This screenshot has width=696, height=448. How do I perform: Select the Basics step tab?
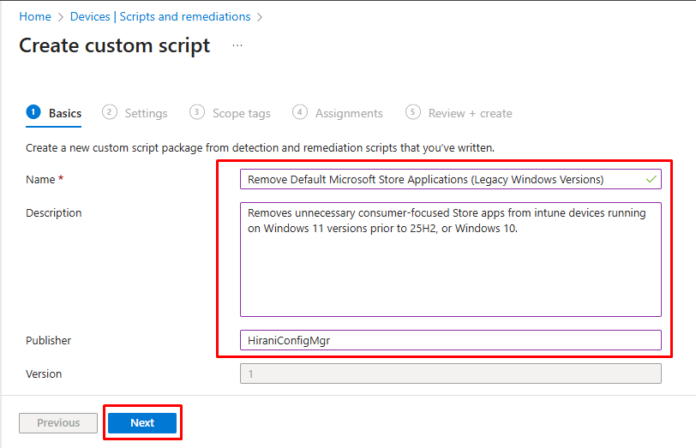54,113
